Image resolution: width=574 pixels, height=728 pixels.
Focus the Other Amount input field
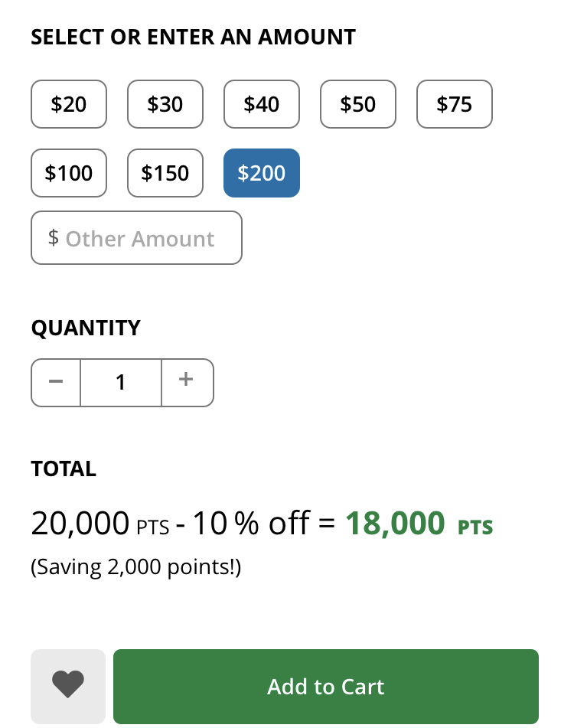pyautogui.click(x=136, y=238)
